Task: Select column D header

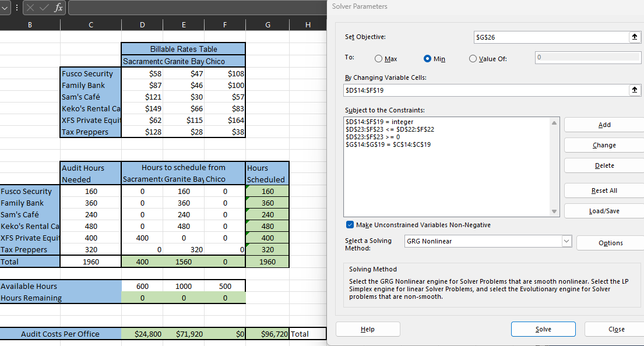Action: (142, 24)
